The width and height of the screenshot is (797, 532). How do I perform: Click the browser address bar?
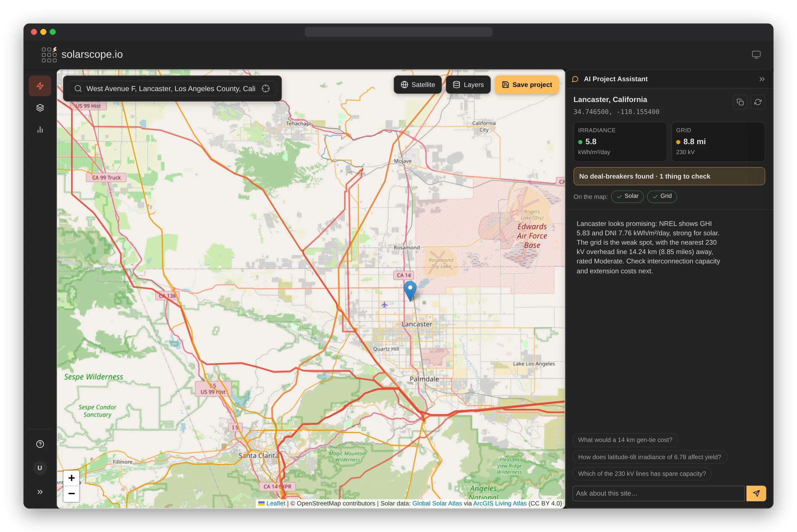coord(398,32)
